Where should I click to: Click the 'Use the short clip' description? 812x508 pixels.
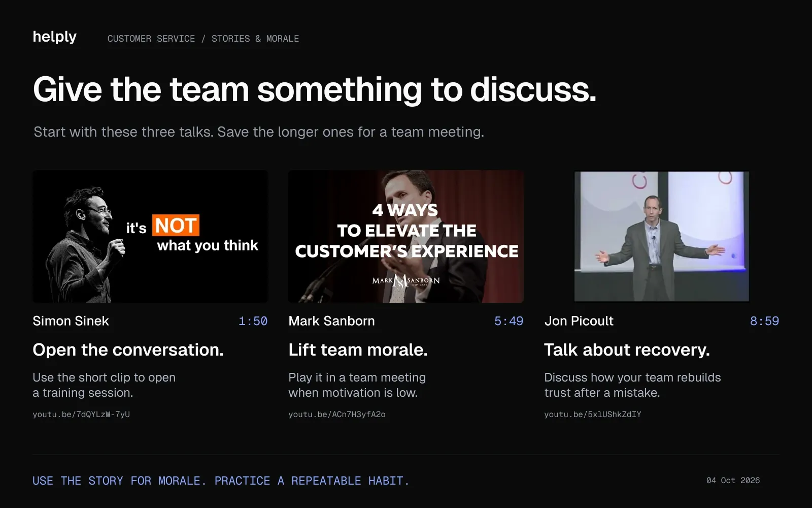(104, 385)
